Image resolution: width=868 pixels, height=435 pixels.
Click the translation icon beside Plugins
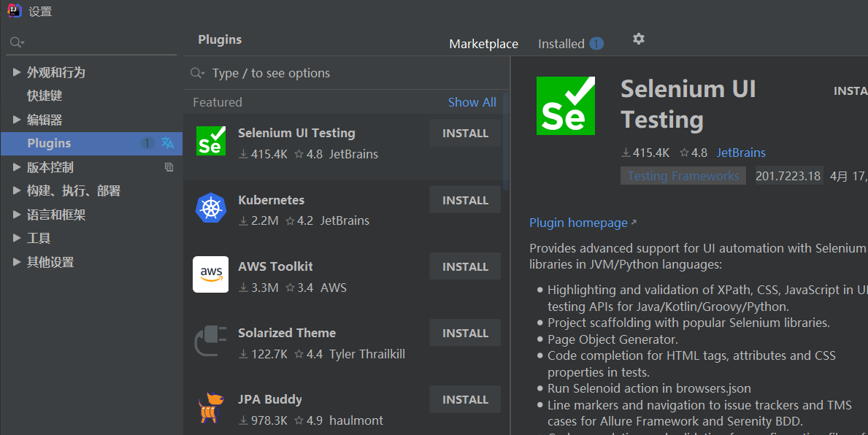click(x=168, y=143)
